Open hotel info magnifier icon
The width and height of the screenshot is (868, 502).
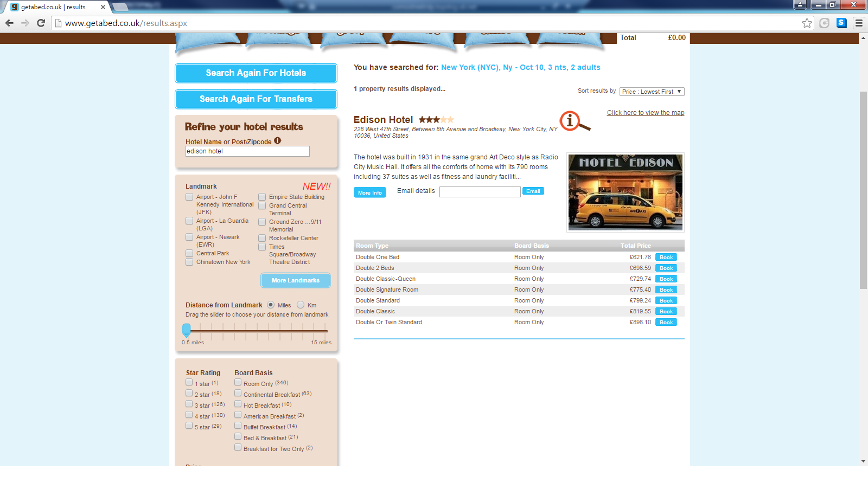click(575, 121)
